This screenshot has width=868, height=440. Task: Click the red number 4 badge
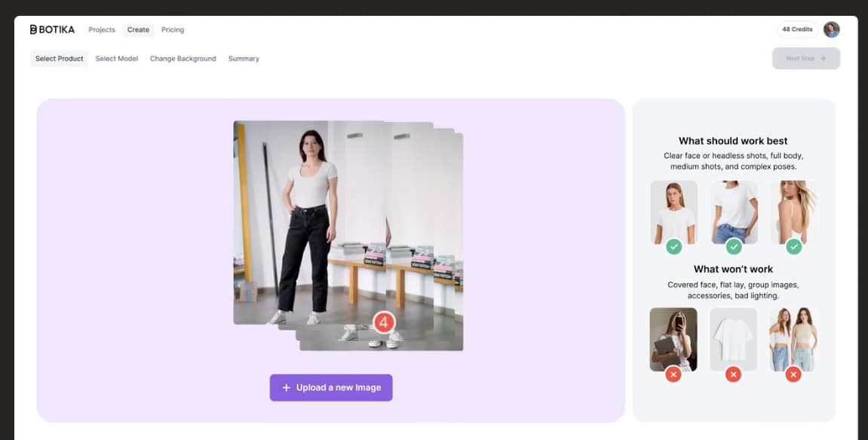(383, 323)
